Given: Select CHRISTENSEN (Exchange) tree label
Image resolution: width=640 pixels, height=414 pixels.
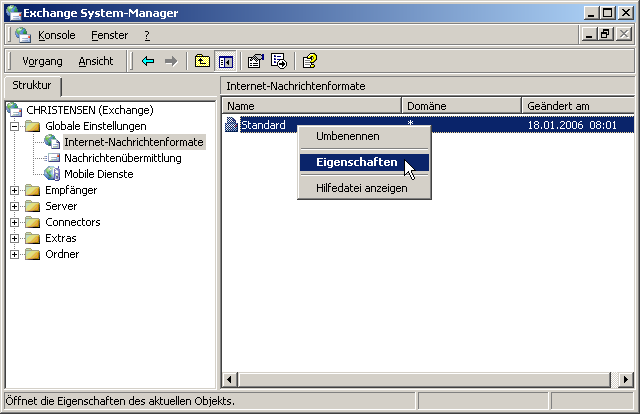Looking at the screenshot, I should click(x=90, y=110).
